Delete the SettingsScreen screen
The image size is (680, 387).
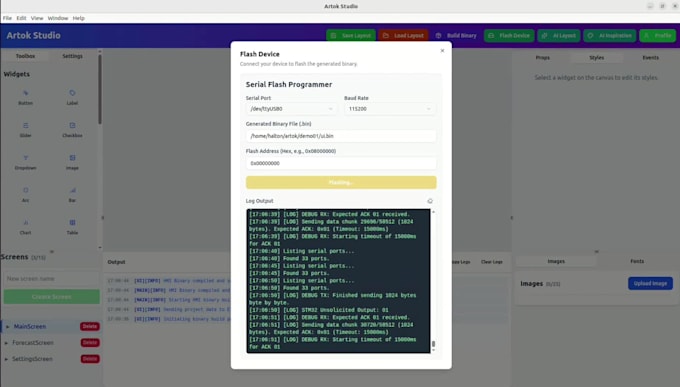[x=90, y=359]
